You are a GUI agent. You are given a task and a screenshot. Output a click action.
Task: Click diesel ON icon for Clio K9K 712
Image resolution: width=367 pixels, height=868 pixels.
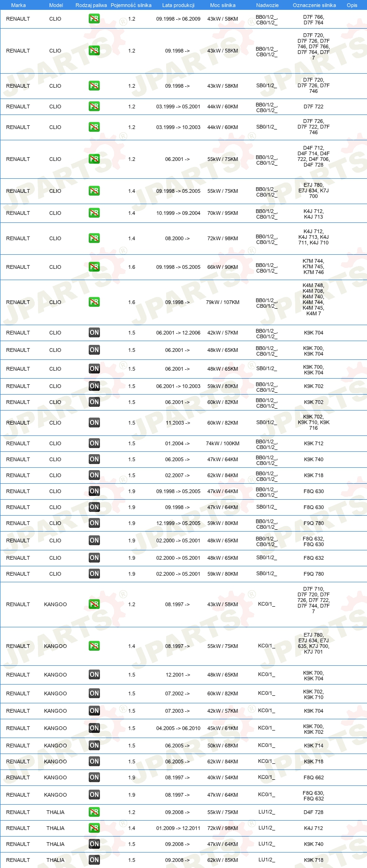pos(94,443)
